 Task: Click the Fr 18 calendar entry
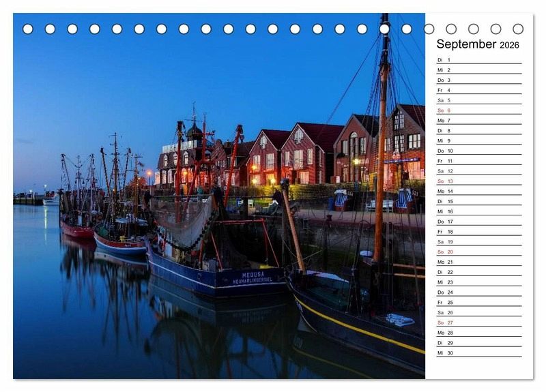coord(478,232)
